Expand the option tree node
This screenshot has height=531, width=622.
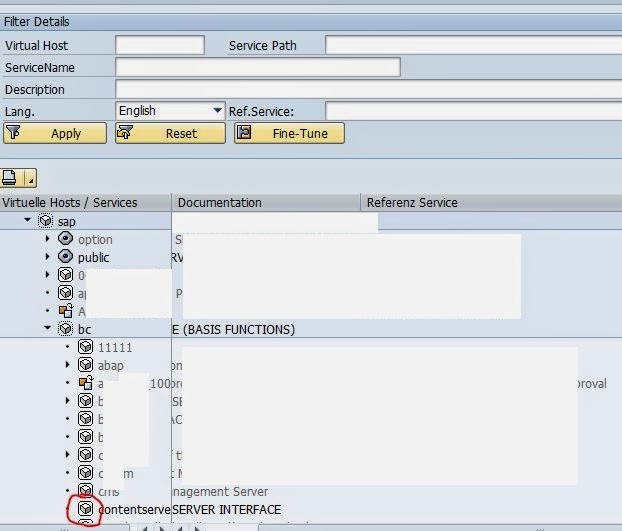pyautogui.click(x=48, y=238)
